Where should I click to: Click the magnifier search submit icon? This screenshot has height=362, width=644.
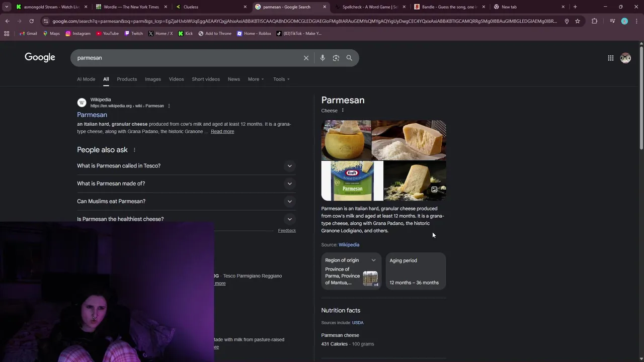coord(349,58)
